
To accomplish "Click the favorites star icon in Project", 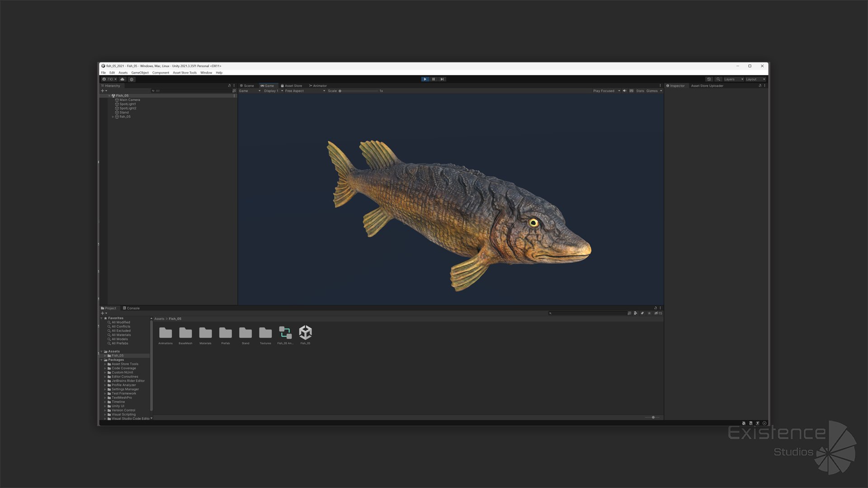I will 650,313.
